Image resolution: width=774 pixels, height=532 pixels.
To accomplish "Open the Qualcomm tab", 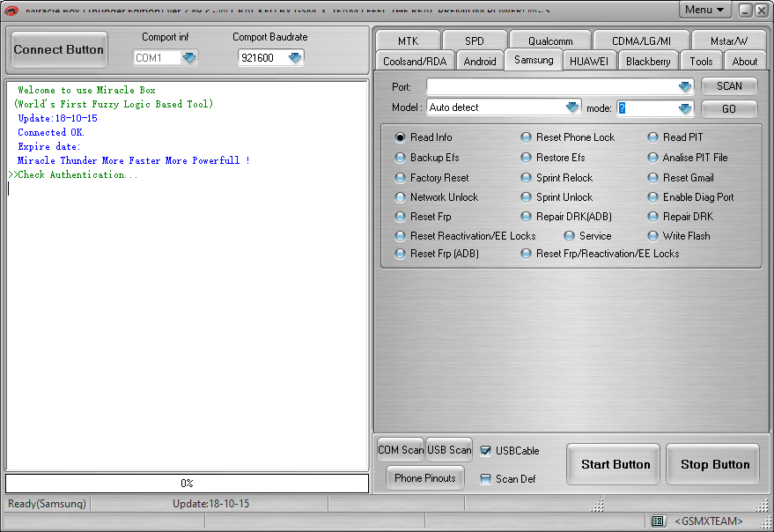I will [549, 39].
